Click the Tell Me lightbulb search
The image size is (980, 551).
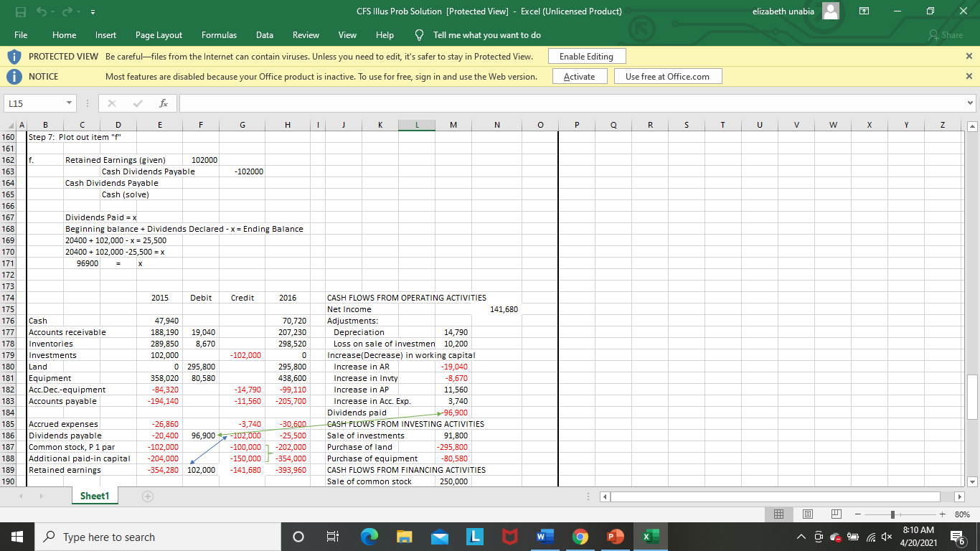pos(420,34)
